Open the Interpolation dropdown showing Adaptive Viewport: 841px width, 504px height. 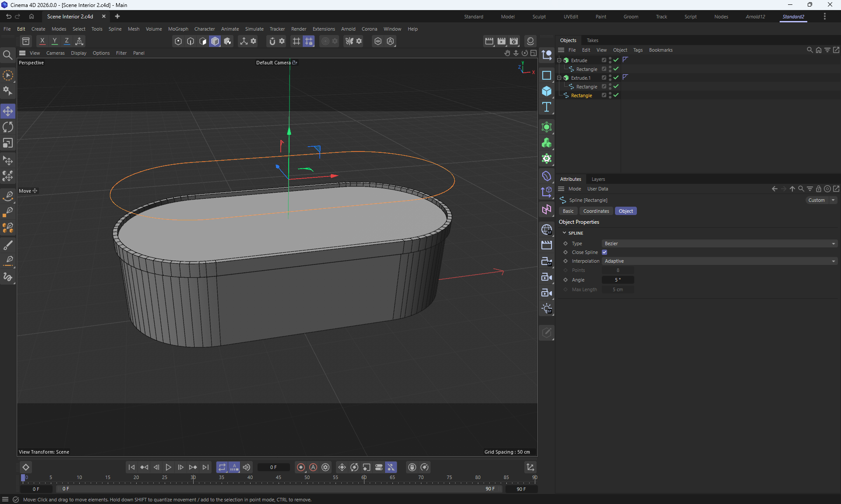coord(720,261)
